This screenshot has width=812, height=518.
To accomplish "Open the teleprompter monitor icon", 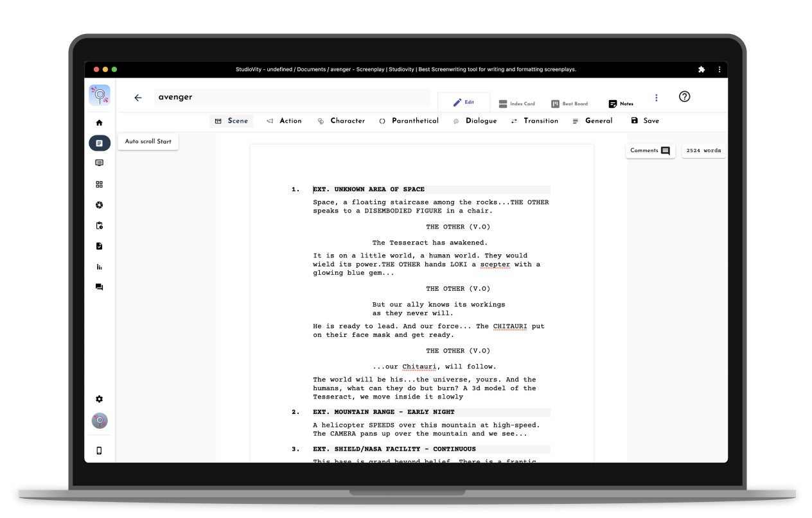I will [x=100, y=163].
